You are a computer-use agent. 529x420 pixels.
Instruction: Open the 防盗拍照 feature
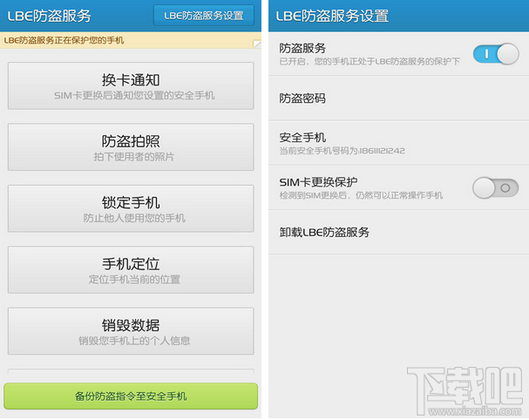pyautogui.click(x=131, y=147)
